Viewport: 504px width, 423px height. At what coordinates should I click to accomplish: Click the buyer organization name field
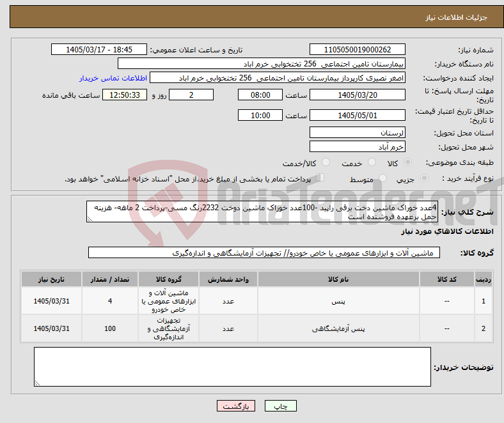262,64
